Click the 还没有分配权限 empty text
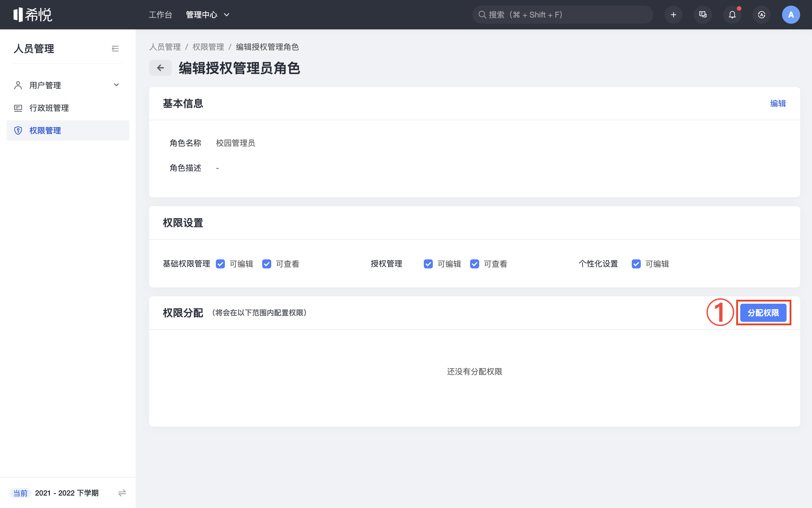 pyautogui.click(x=474, y=371)
